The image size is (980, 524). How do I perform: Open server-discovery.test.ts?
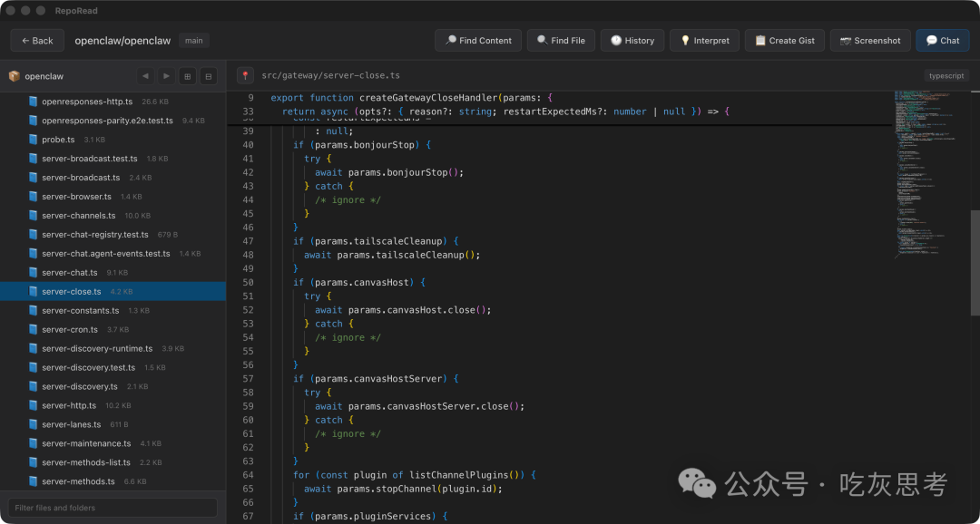tap(113, 367)
